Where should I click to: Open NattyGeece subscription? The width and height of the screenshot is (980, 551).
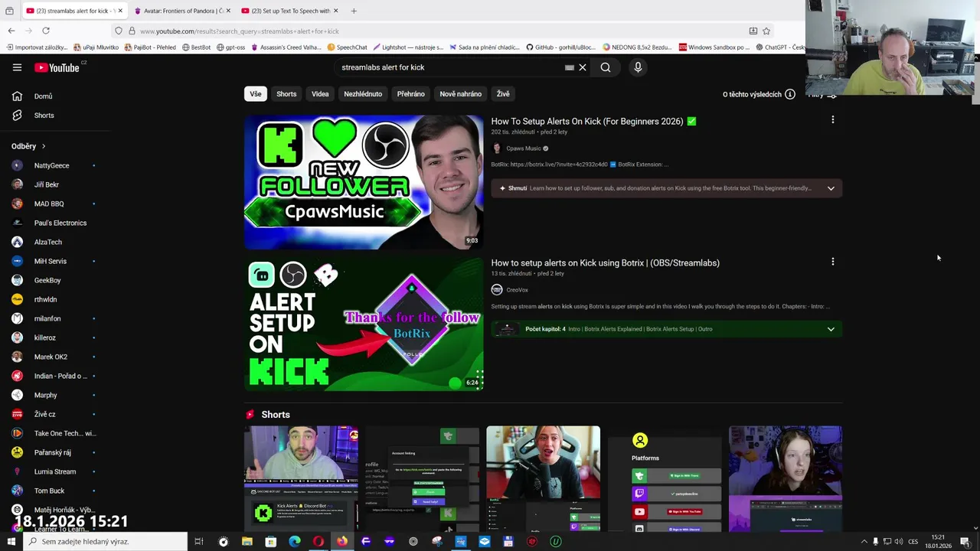tap(52, 165)
